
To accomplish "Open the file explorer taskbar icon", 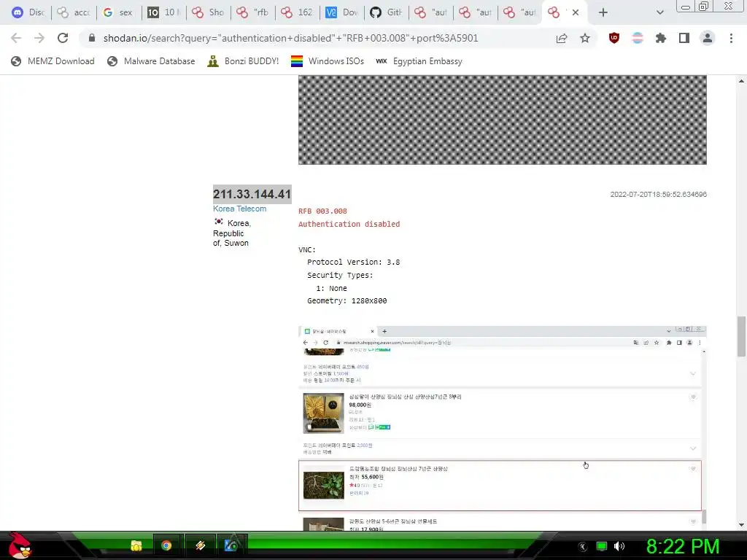I will point(136,545).
